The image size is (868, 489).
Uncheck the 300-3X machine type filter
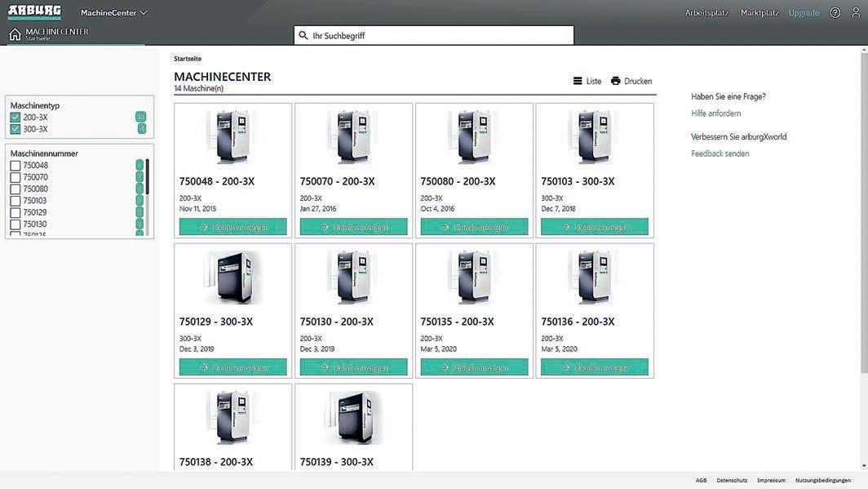(15, 129)
